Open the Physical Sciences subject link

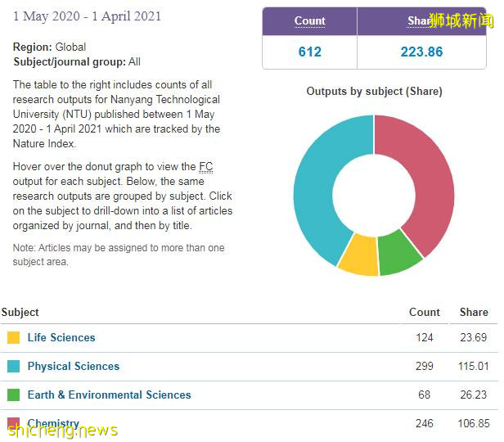click(x=74, y=366)
